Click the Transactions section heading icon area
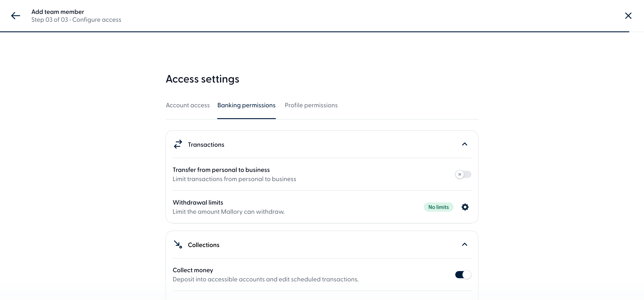This screenshot has height=300, width=644. 178,144
